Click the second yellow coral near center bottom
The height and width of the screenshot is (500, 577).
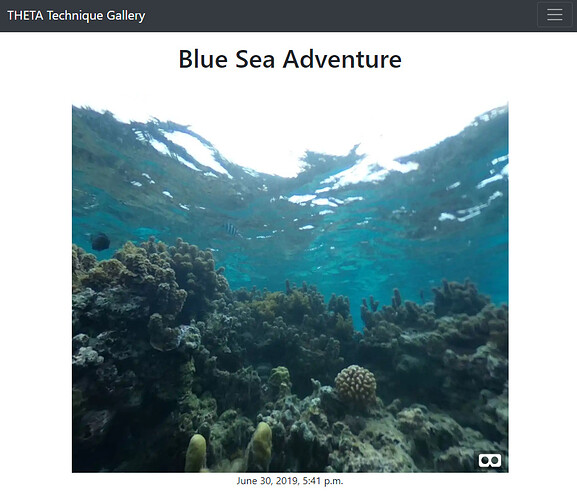(261, 446)
